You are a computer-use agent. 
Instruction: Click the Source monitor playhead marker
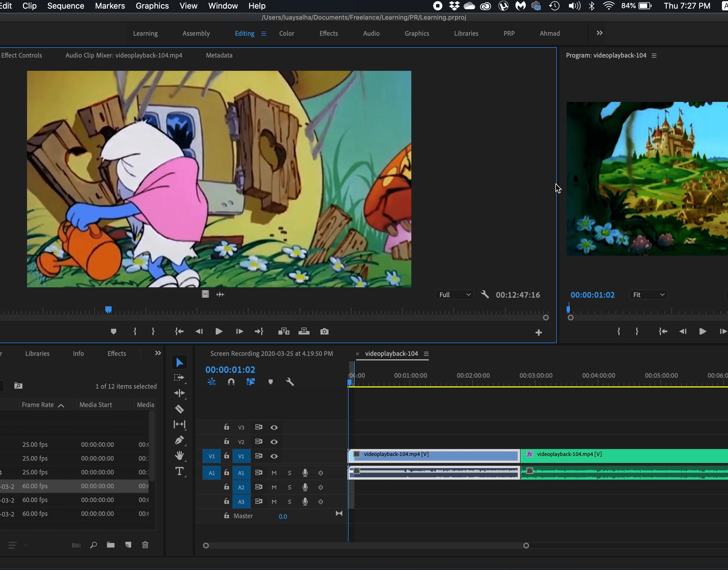[x=108, y=310]
